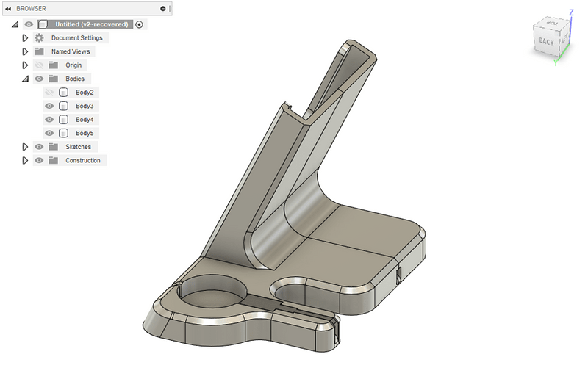Expand the Origin node
This screenshot has height=379, width=588.
25,65
